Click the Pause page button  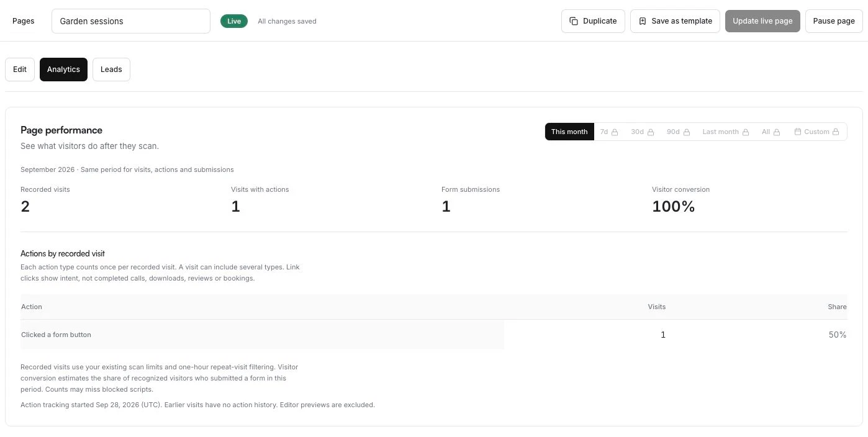tap(834, 21)
